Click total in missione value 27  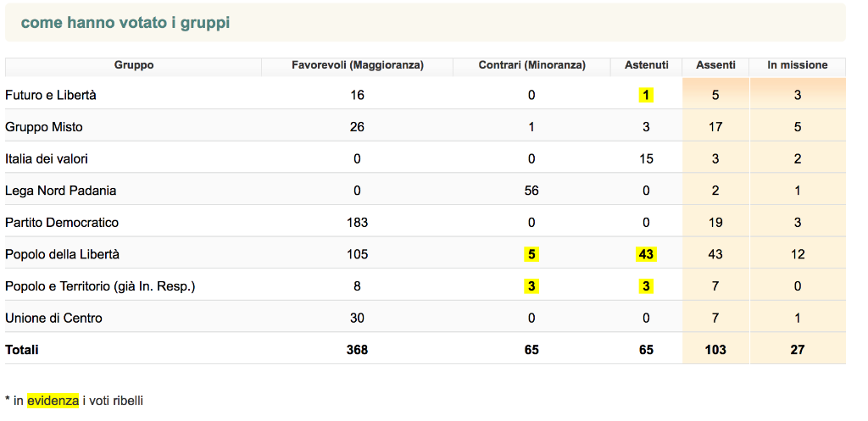click(x=797, y=350)
